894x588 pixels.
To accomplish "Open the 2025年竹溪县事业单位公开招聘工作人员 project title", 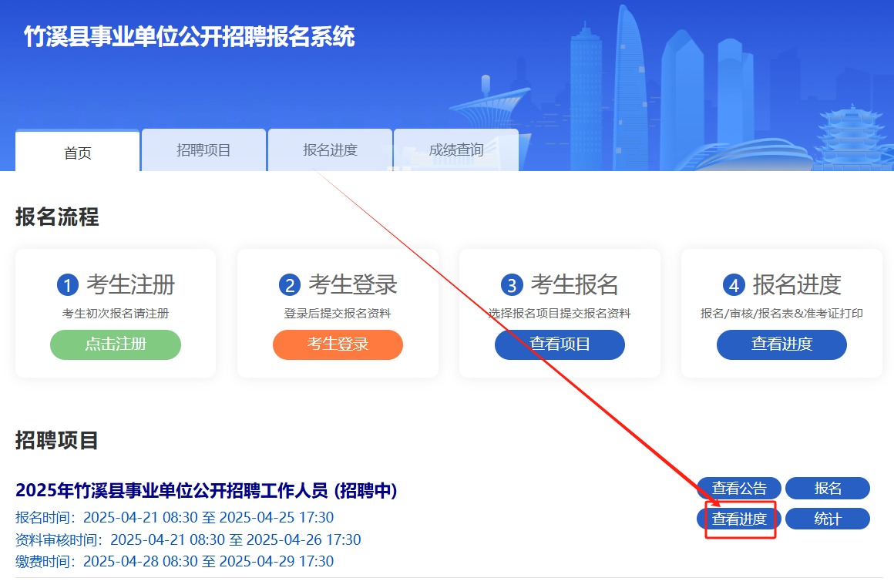I will coord(207,490).
